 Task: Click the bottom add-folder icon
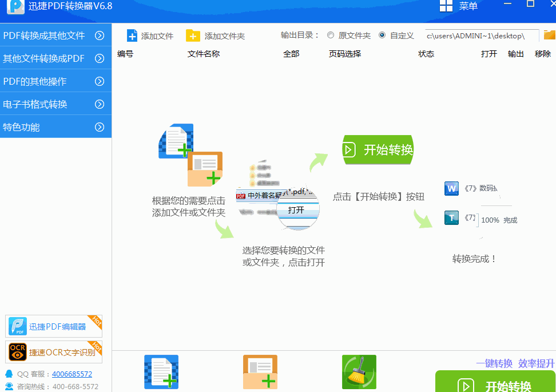coord(260,371)
